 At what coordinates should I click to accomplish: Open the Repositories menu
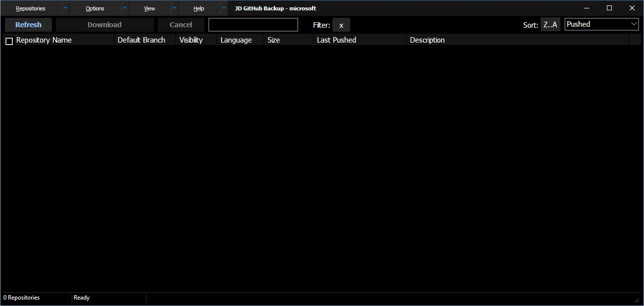31,8
